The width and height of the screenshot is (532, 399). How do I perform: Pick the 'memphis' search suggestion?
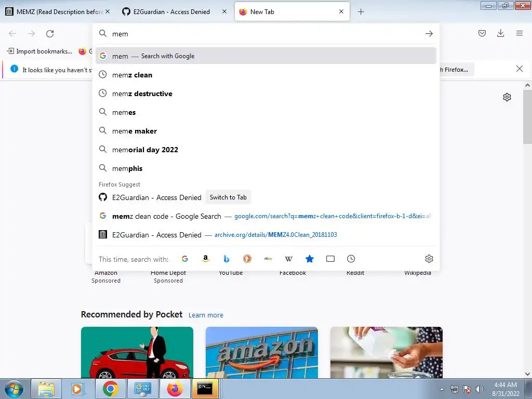pos(265,168)
